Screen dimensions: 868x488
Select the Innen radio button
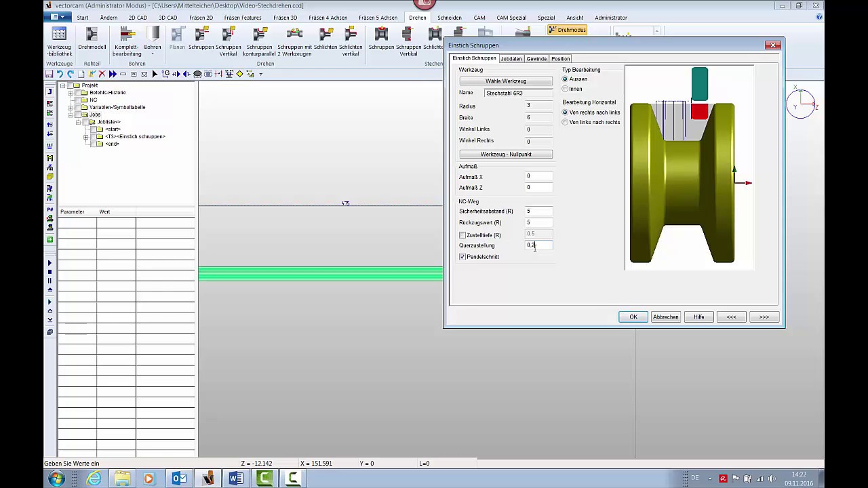click(x=565, y=89)
